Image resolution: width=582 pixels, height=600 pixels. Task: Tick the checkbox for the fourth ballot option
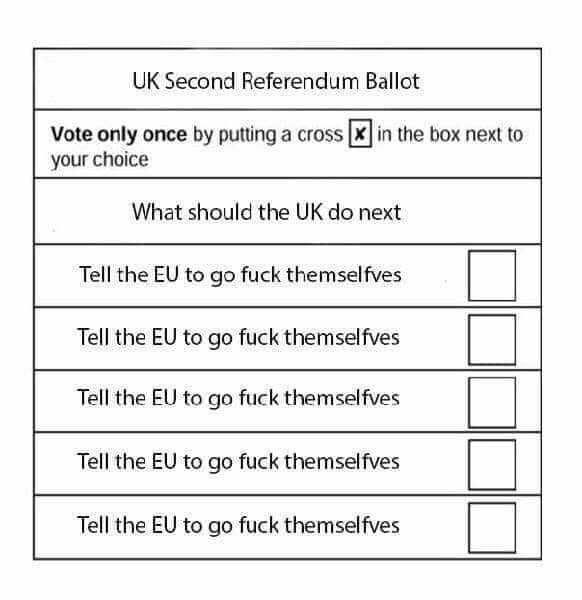(x=492, y=465)
